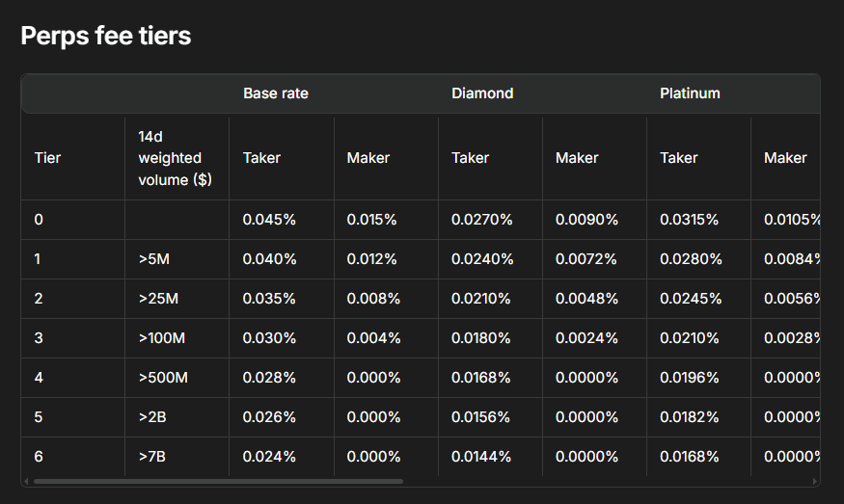Select the '>500M' volume cell
Screen dimensions: 844x504
(163, 378)
